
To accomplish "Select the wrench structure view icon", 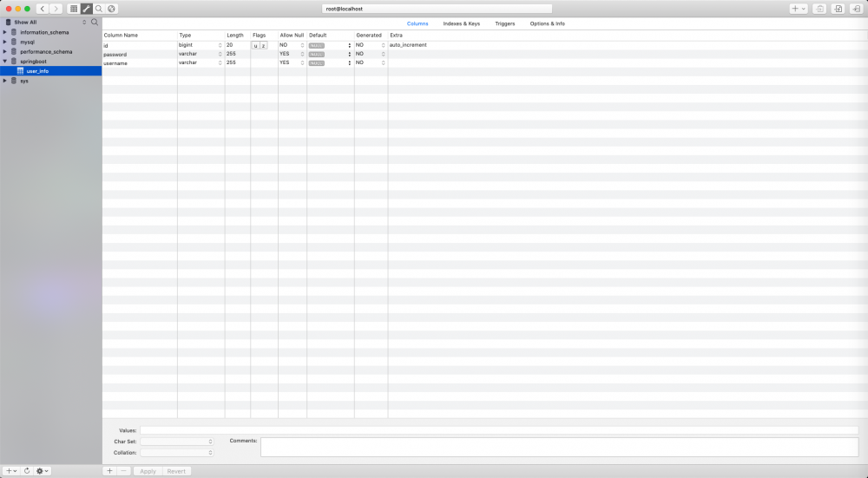I will pyautogui.click(x=86, y=9).
